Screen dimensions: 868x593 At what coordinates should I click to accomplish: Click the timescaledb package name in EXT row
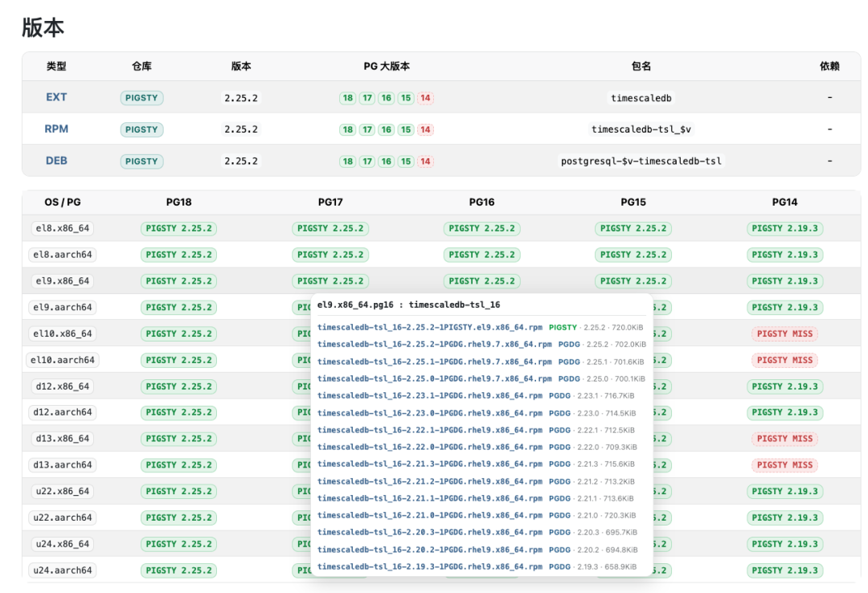point(641,98)
